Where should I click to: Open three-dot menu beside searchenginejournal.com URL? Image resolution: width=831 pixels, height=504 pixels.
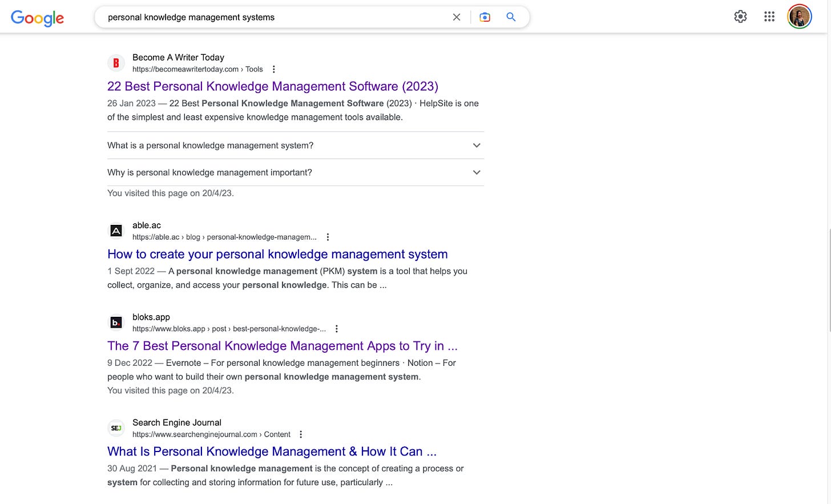[x=301, y=434]
